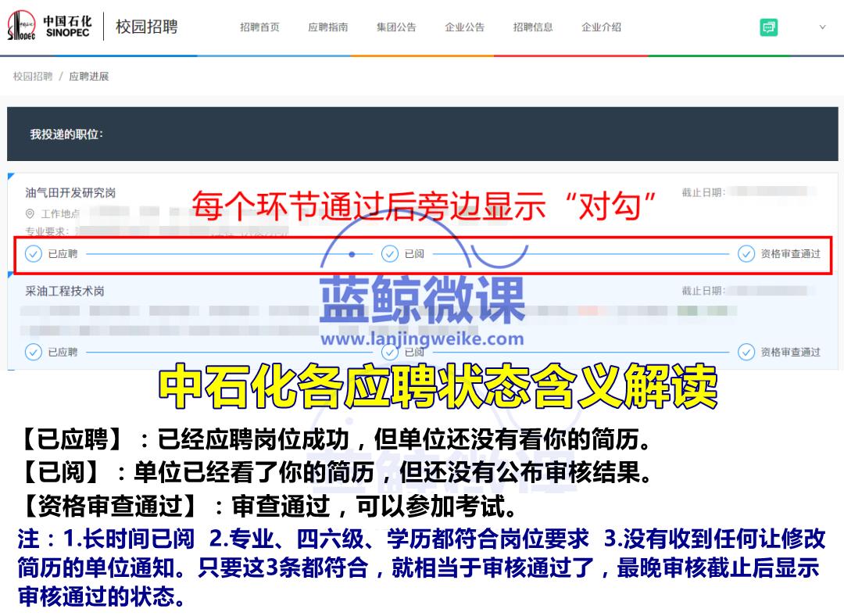Click the green chat message icon

click(x=769, y=26)
